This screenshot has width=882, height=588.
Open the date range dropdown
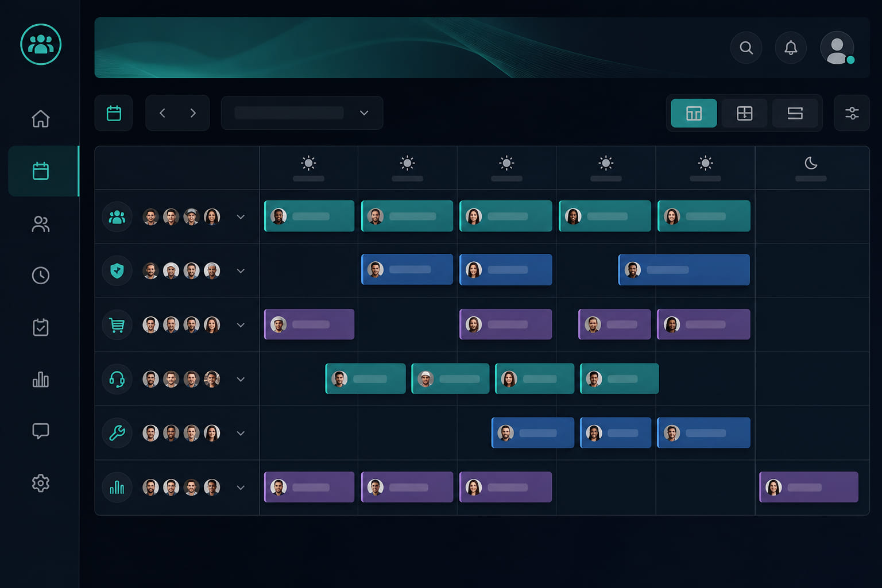click(302, 113)
